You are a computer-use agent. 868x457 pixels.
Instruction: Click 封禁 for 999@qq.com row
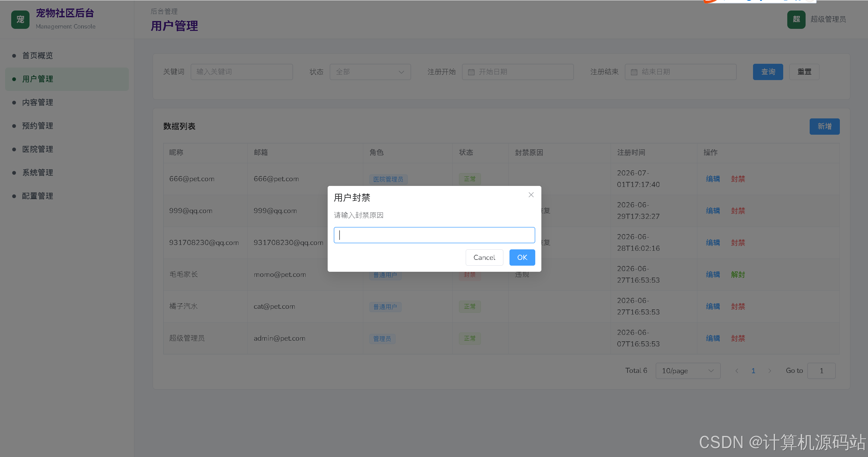tap(738, 211)
